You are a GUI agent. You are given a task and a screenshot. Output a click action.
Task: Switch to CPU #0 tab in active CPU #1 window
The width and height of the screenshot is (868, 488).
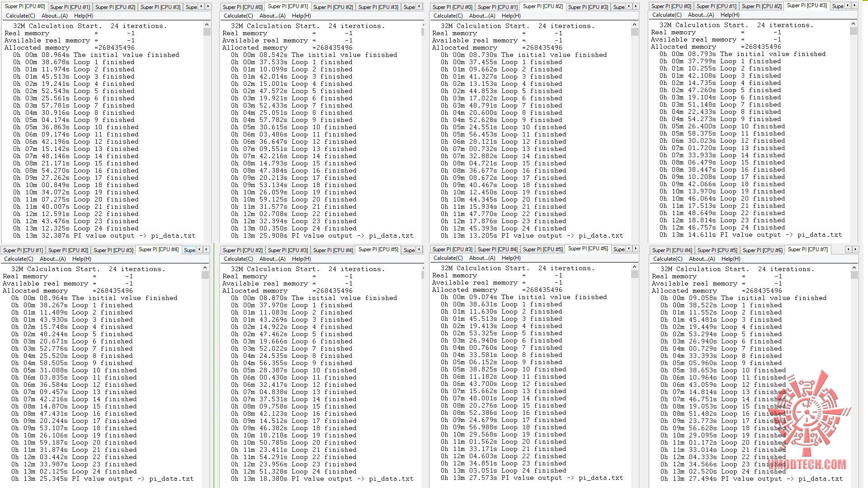242,7
